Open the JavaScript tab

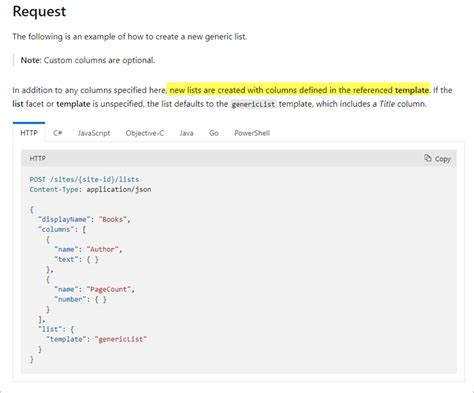point(94,133)
